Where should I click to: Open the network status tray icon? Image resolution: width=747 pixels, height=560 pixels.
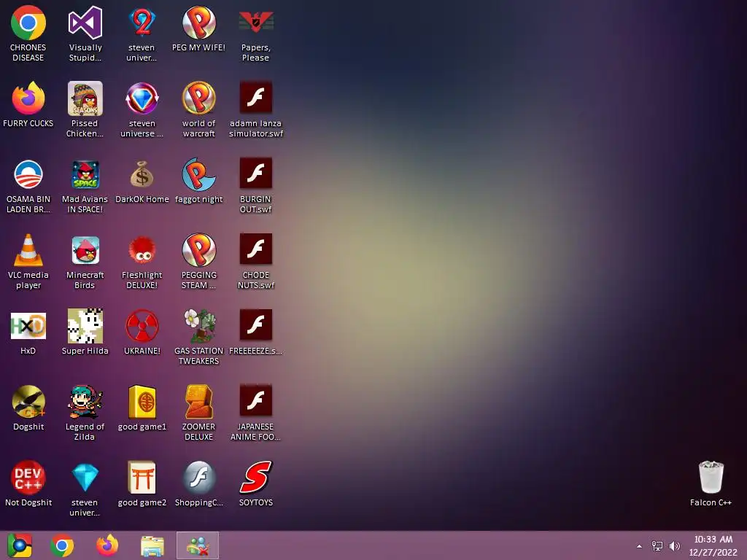click(657, 546)
